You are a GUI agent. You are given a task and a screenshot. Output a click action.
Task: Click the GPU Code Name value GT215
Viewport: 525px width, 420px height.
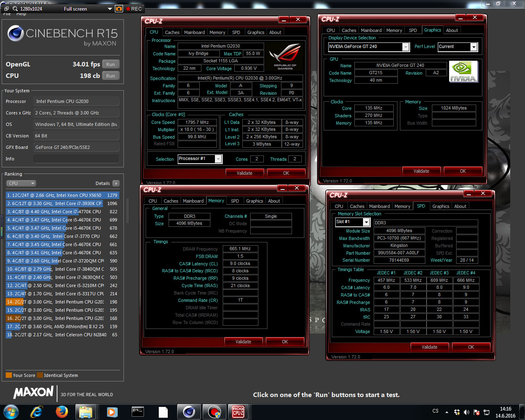pyautogui.click(x=376, y=73)
